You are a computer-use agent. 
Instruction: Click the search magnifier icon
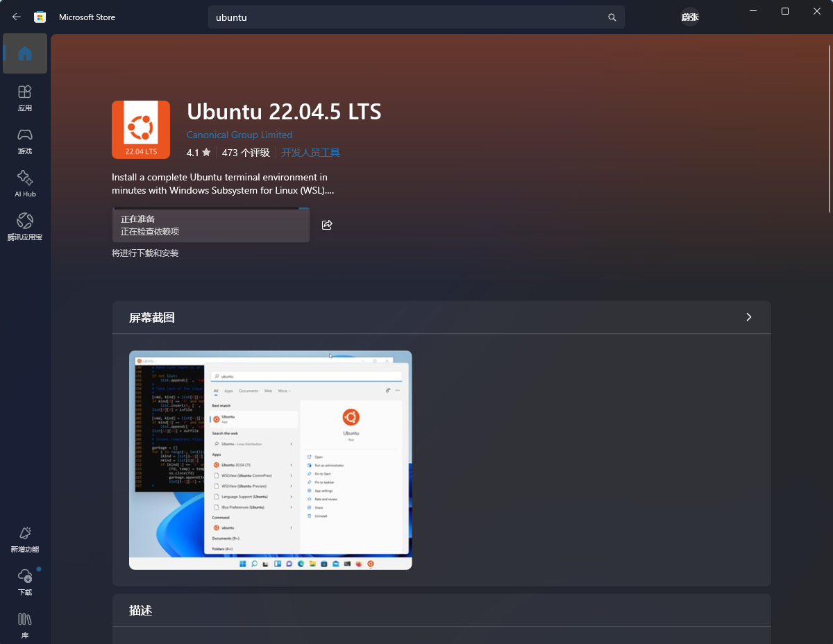612,17
